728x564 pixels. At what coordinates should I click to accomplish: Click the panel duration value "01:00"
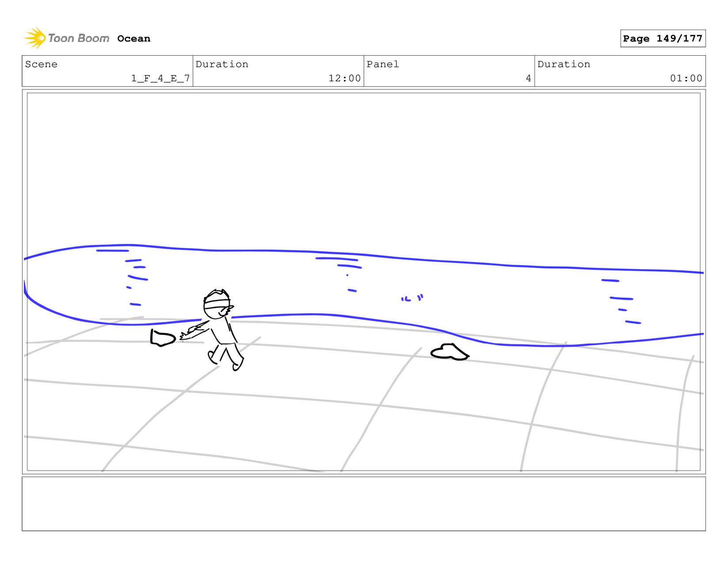click(686, 78)
